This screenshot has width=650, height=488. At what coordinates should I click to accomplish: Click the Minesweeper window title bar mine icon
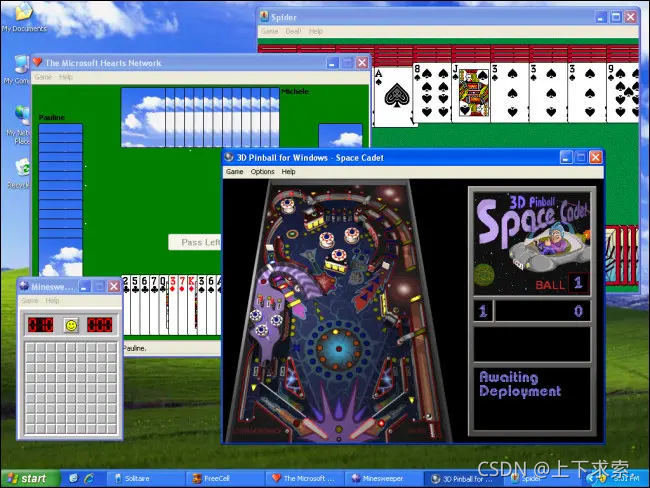(24, 286)
